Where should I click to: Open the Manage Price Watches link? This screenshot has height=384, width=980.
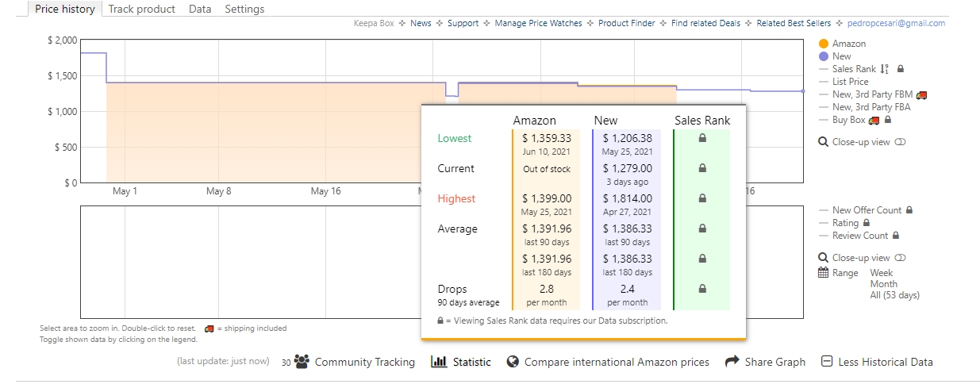(x=538, y=24)
